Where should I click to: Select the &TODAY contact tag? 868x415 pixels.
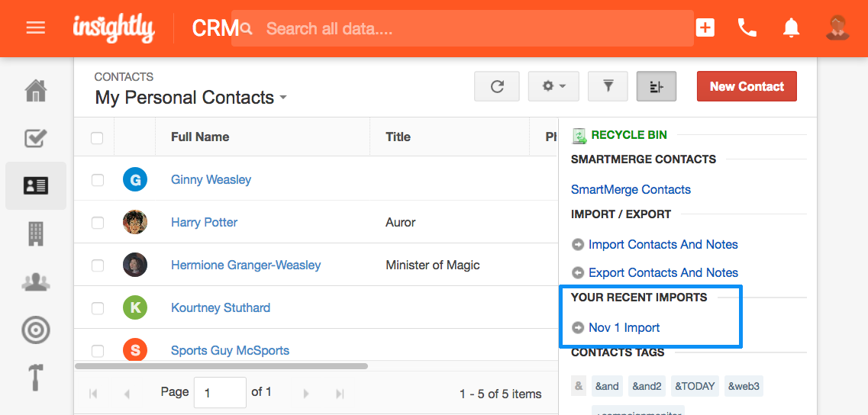coord(695,386)
